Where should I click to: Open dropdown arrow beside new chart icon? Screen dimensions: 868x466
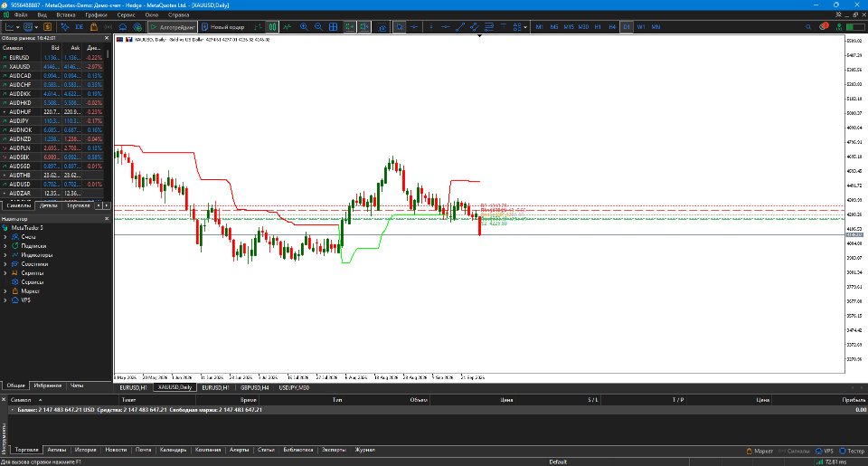coord(18,26)
